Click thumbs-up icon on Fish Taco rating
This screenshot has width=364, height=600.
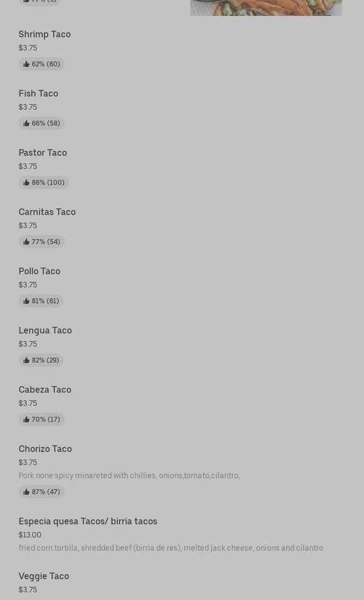[x=26, y=123]
